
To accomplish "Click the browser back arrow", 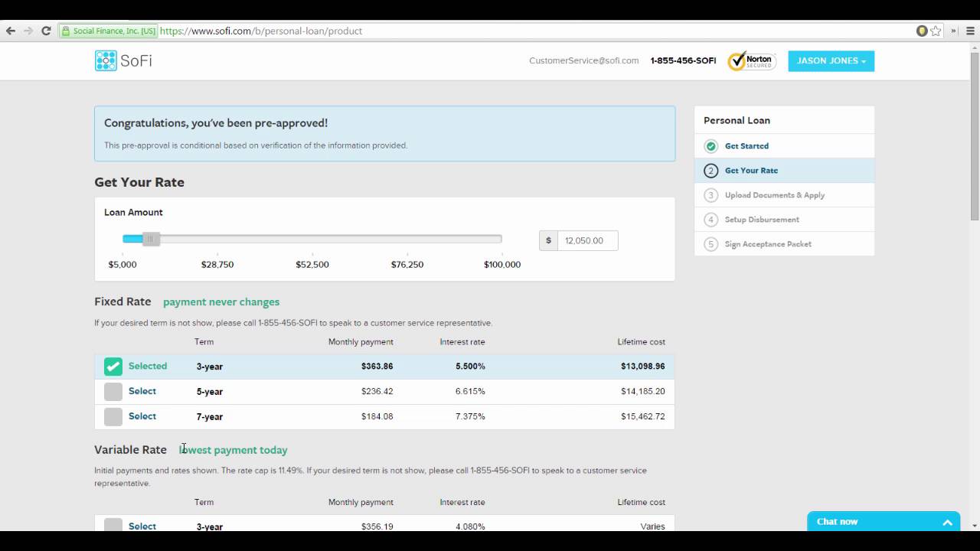I will [x=11, y=31].
